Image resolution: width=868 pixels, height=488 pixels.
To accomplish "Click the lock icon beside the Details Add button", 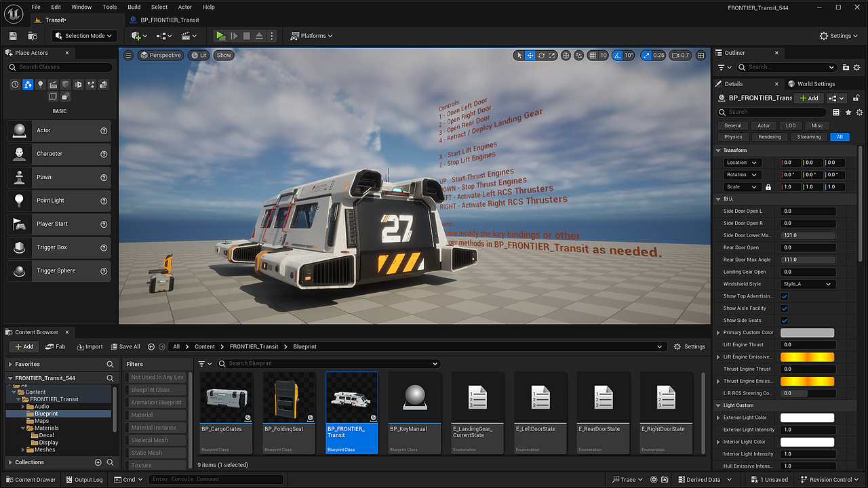I will [x=856, y=98].
